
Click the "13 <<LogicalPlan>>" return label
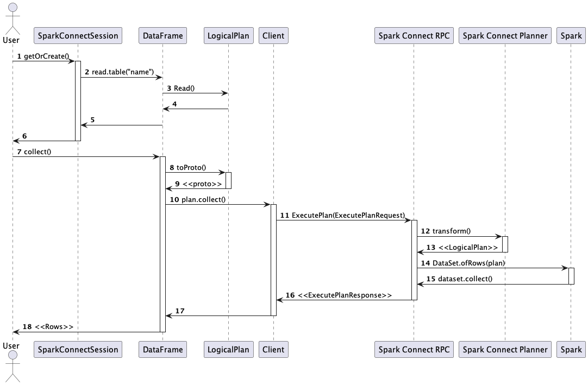coord(462,248)
